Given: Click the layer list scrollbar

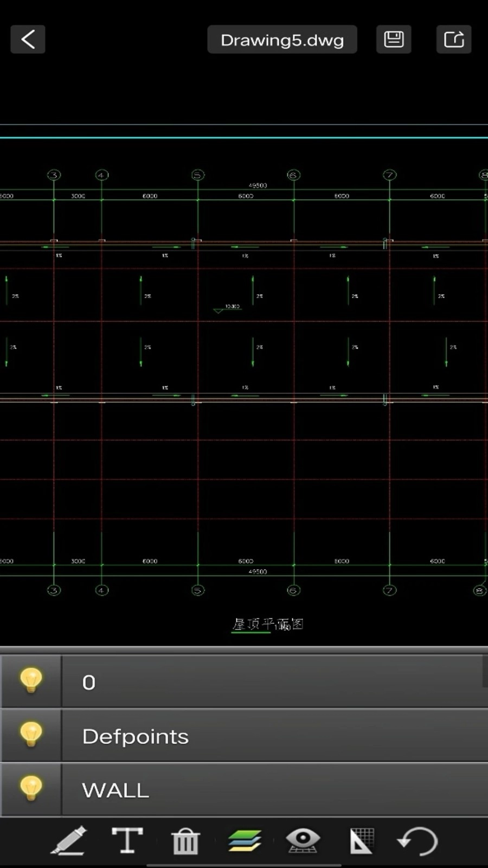Looking at the screenshot, I should pos(484,672).
